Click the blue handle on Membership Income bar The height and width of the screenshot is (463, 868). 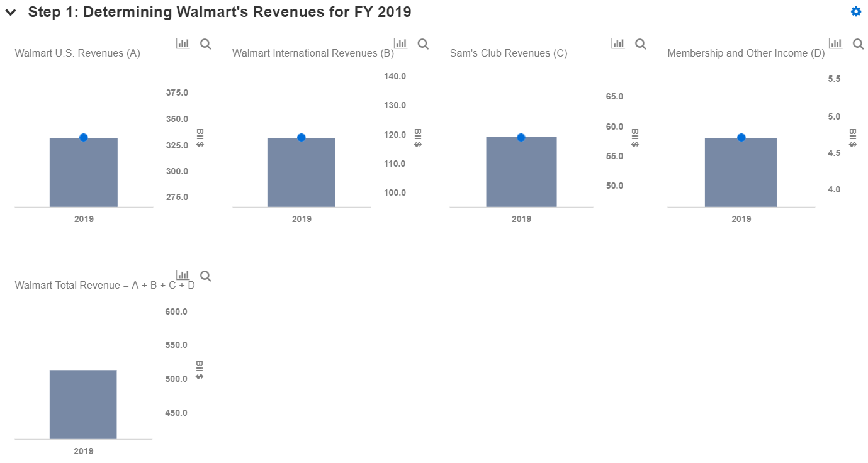[741, 138]
